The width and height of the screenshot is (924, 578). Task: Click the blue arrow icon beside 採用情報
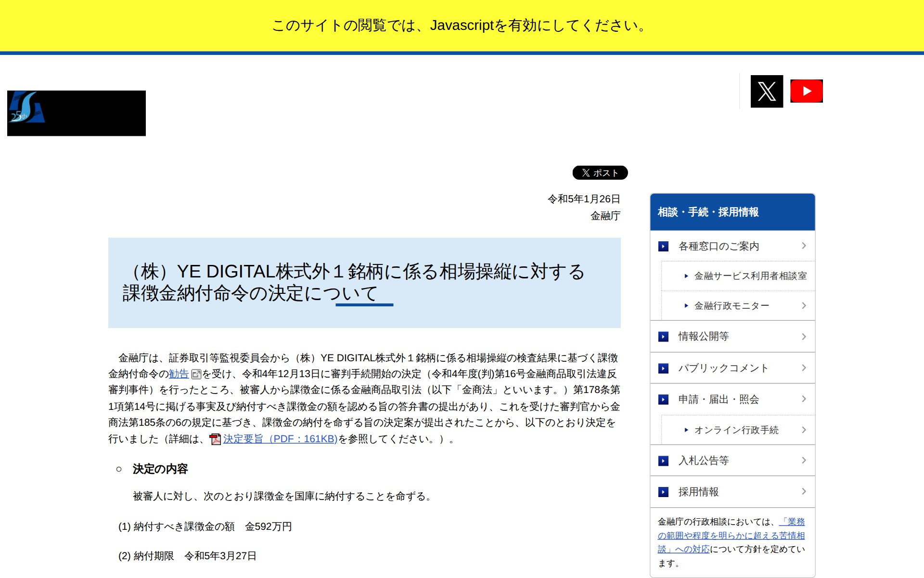pyautogui.click(x=664, y=492)
